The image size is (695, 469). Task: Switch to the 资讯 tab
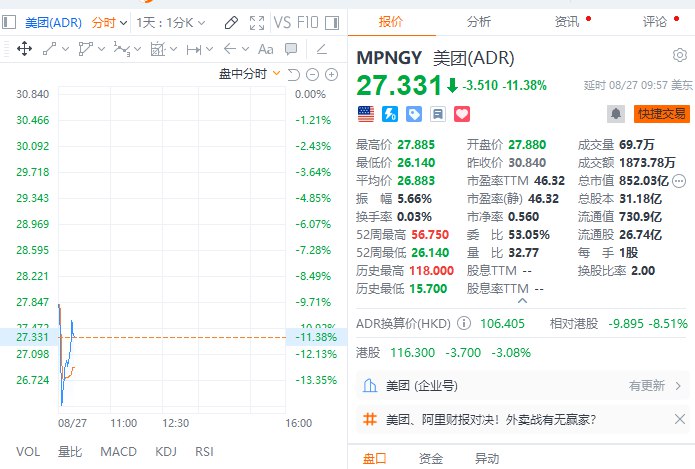[567, 22]
